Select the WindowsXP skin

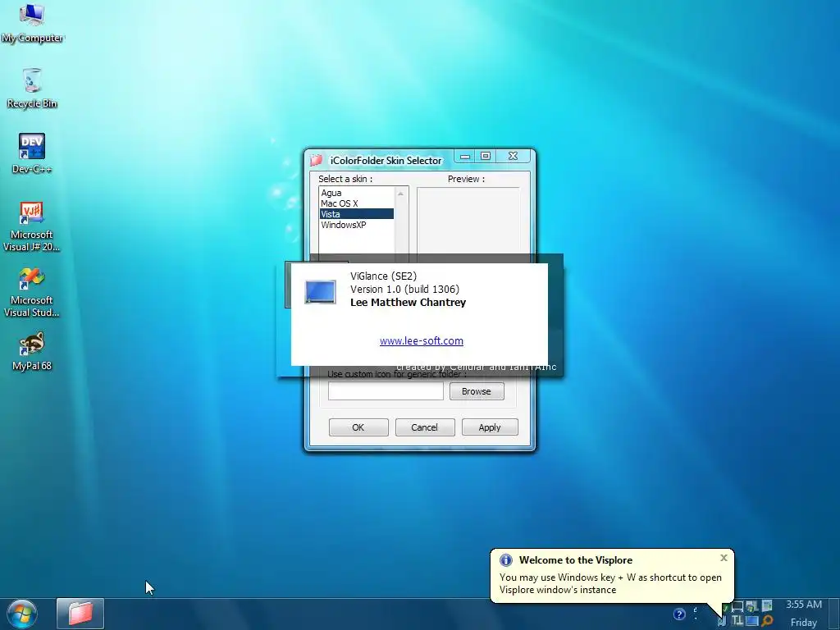coord(356,225)
